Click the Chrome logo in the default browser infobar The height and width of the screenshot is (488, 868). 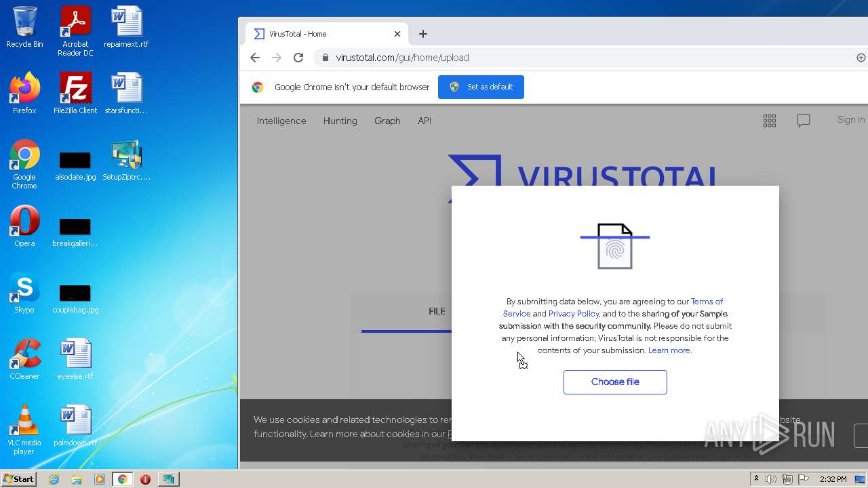(x=258, y=87)
